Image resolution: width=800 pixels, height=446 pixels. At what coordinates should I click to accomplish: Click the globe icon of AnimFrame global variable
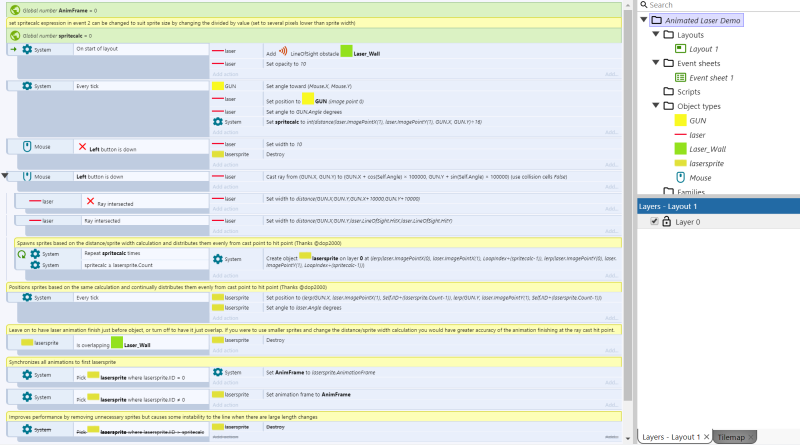15,10
